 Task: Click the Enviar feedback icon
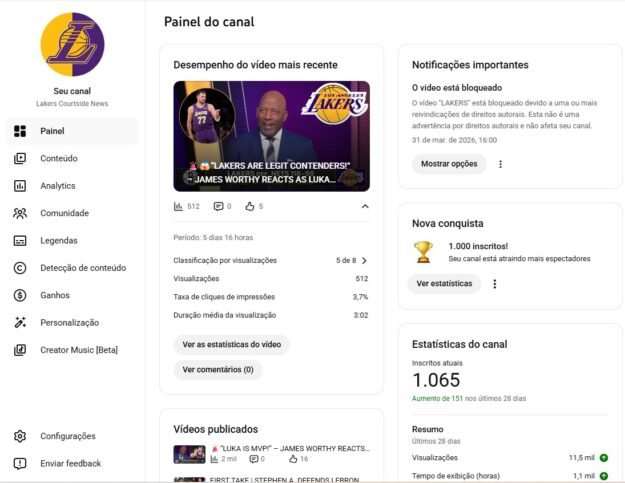click(x=20, y=463)
